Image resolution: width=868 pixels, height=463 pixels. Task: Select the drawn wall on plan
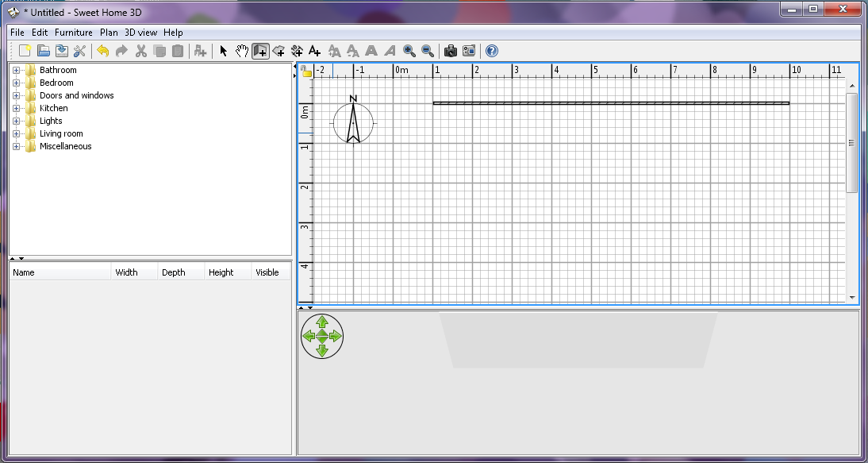tap(611, 103)
